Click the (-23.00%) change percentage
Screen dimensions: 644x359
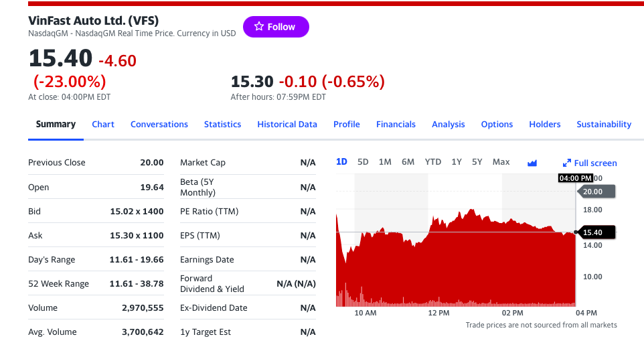(70, 82)
